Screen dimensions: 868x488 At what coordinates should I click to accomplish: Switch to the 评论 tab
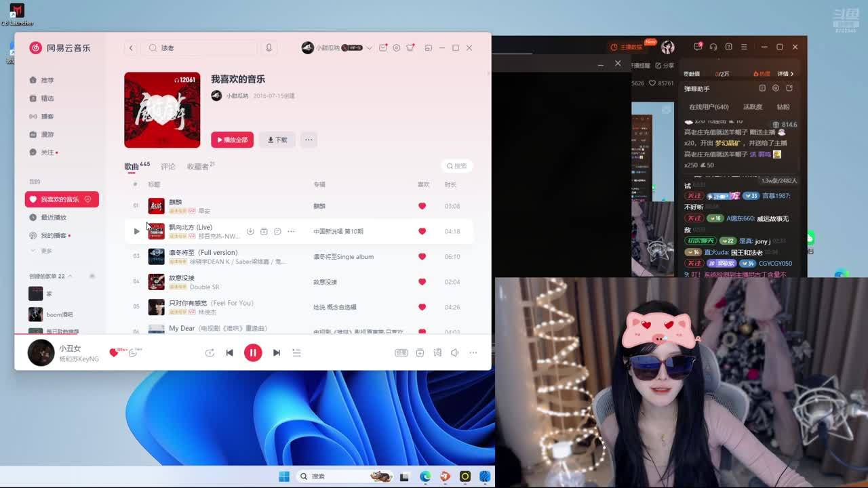tap(168, 167)
